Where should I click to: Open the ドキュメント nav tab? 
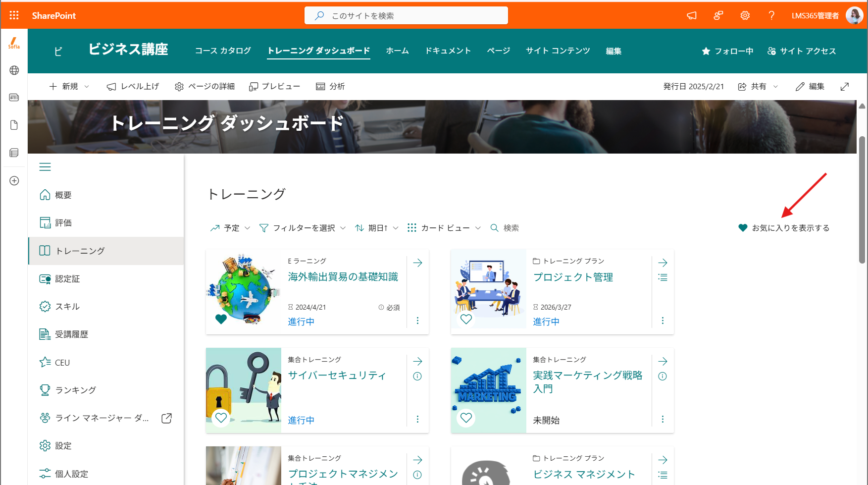448,51
